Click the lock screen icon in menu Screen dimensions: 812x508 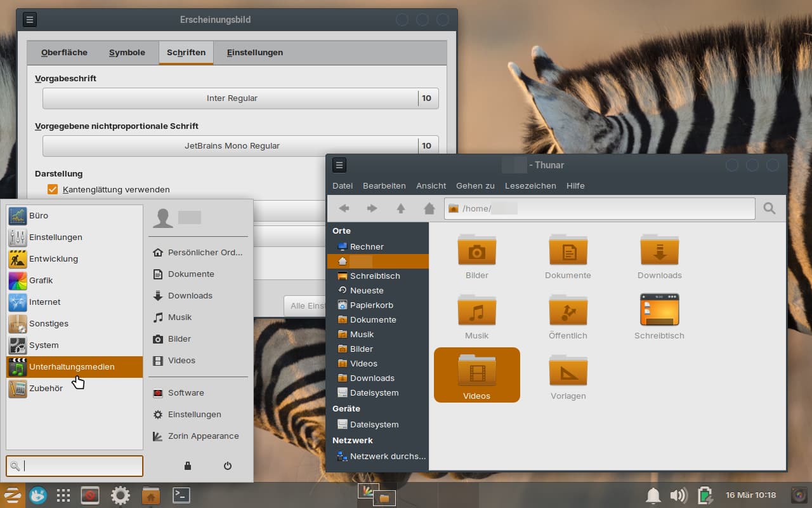188,466
